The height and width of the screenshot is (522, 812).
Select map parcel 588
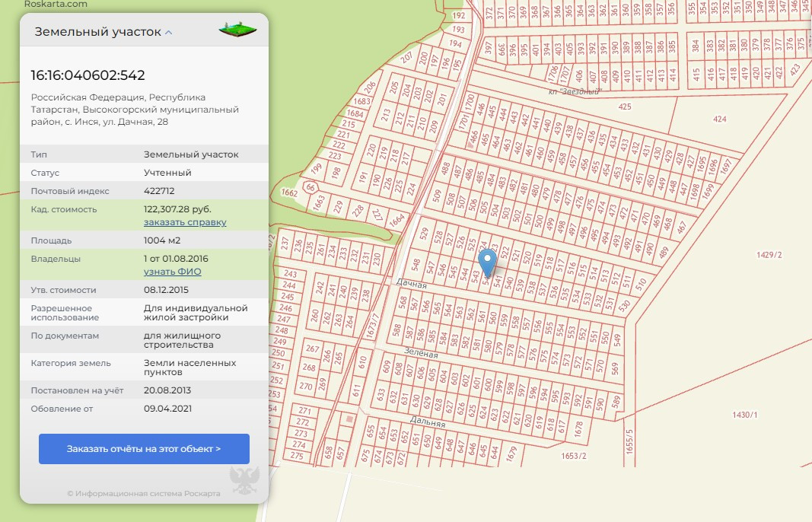(396, 330)
